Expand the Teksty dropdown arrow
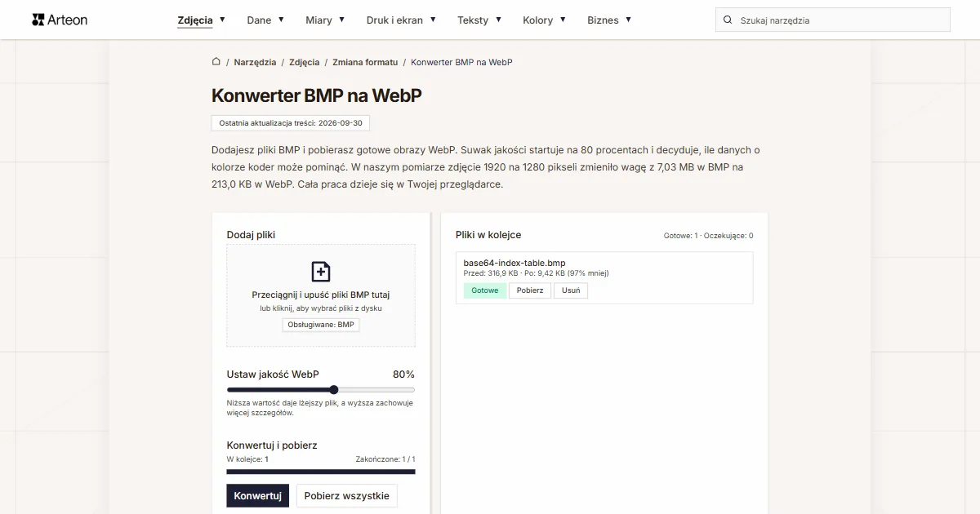Viewport: 980px width, 514px height. click(498, 20)
